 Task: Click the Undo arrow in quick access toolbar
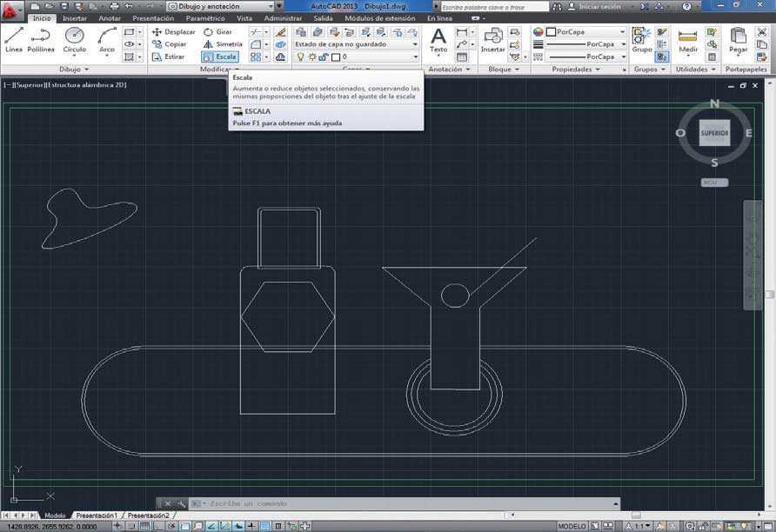click(130, 6)
